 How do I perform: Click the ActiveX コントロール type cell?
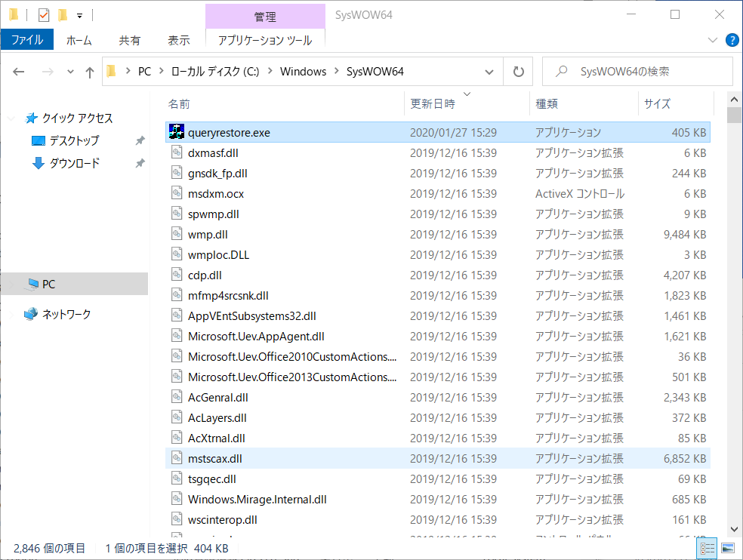579,194
